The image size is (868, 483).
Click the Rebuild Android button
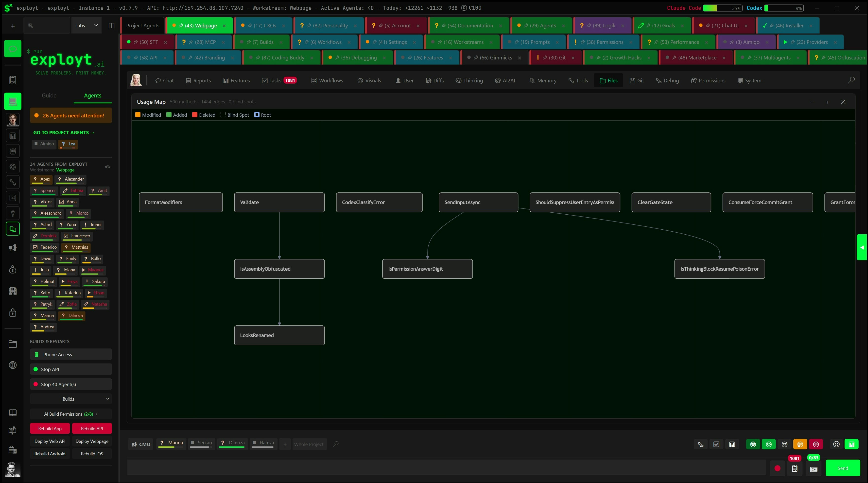[x=50, y=454]
